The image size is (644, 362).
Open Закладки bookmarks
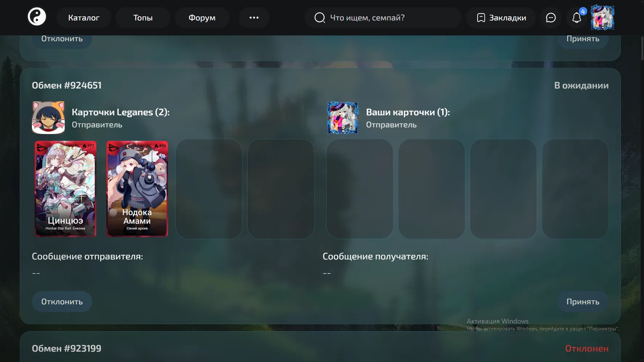pos(501,17)
